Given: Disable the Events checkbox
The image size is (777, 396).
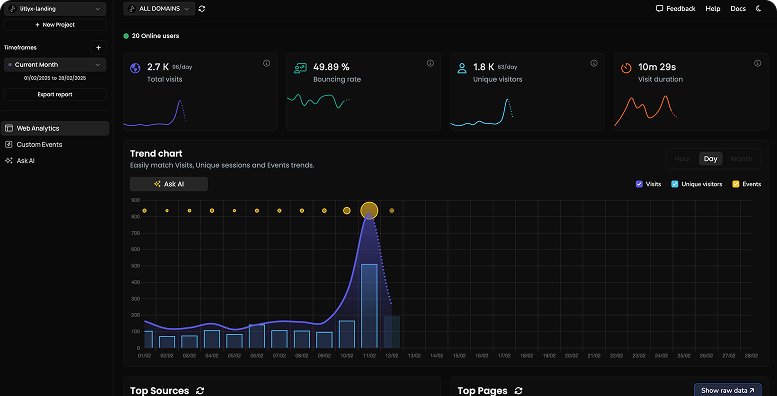Looking at the screenshot, I should (x=736, y=184).
